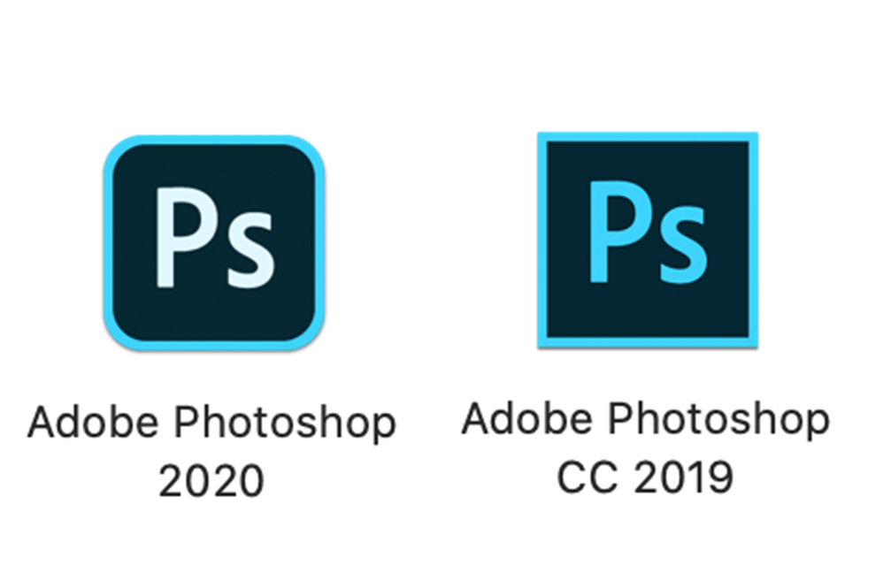
Task: Click letter s inside Photoshop 2020 icon
Action: click(x=250, y=250)
